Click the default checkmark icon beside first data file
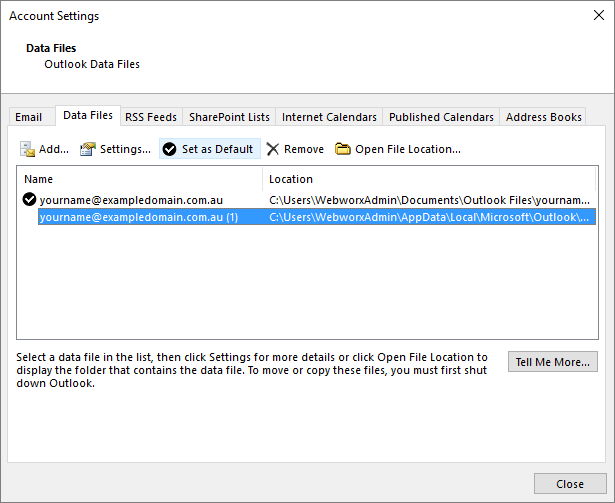The image size is (615, 503). pyautogui.click(x=29, y=200)
